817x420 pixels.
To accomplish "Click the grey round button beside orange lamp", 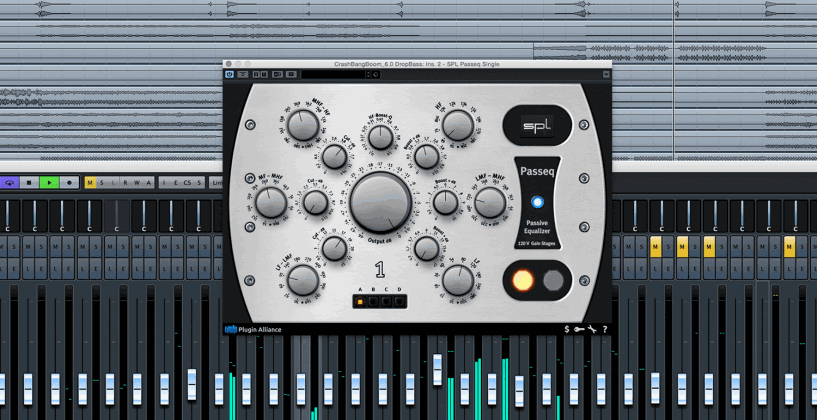I will coord(553,280).
